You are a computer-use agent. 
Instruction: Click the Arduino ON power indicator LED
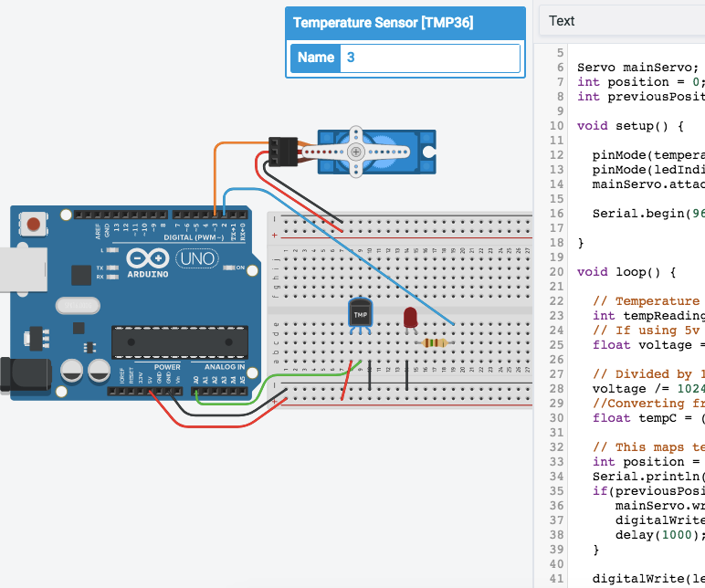229,268
